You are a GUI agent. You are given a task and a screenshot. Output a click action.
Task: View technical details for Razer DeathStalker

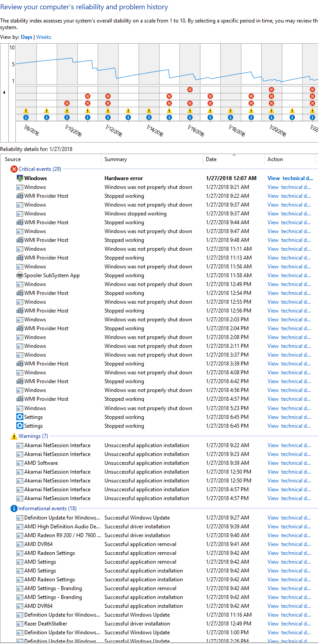tap(290, 624)
